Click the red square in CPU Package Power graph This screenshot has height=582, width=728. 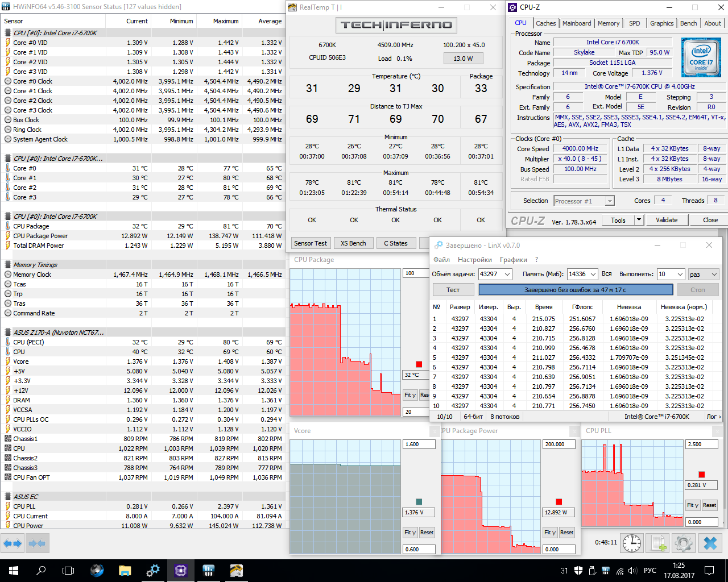pyautogui.click(x=559, y=502)
